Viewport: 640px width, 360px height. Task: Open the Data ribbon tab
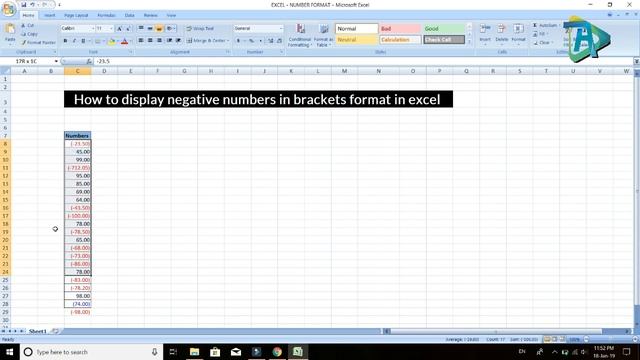pos(129,16)
